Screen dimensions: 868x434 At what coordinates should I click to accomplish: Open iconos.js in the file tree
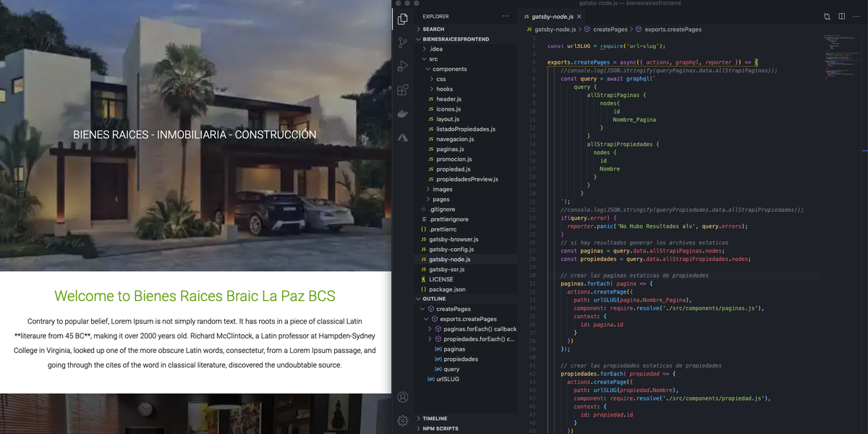pos(467,109)
